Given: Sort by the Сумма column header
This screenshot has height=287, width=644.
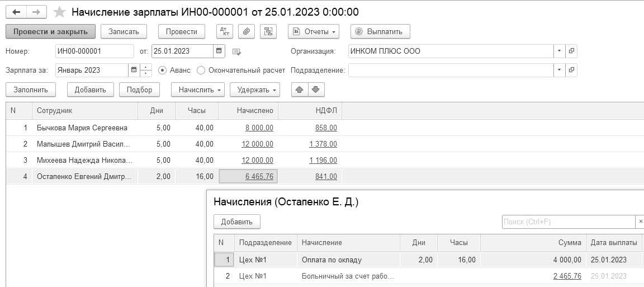Looking at the screenshot, I should click(x=533, y=243).
